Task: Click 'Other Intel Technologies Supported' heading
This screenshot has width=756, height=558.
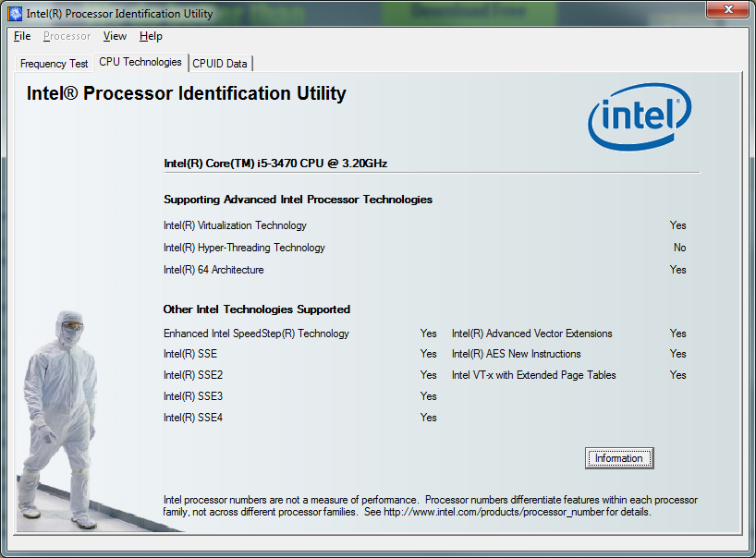Action: [x=257, y=309]
